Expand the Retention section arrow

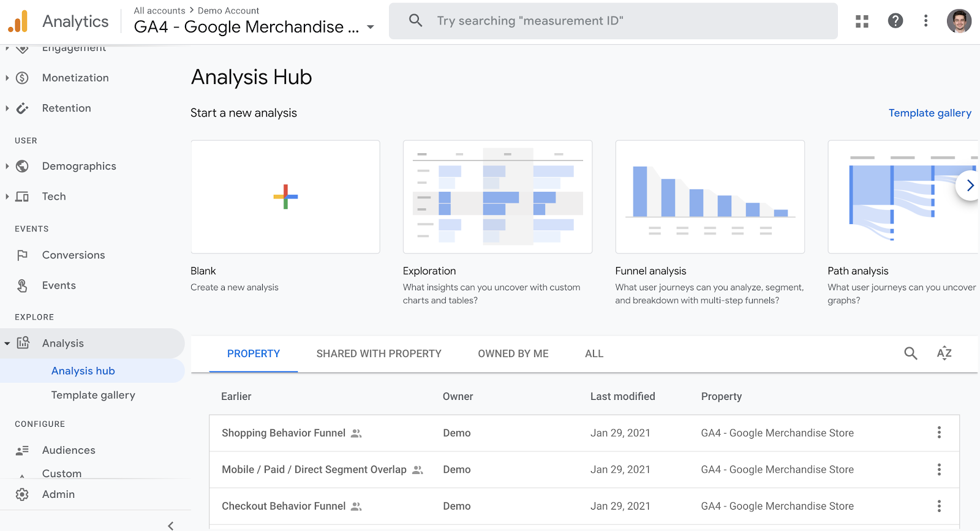[x=7, y=108]
